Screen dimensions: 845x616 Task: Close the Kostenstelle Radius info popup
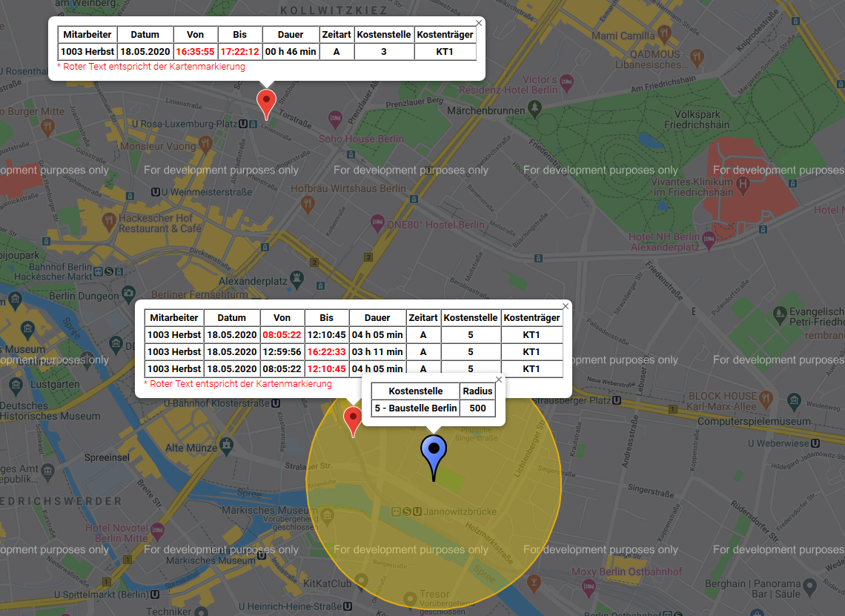coord(499,380)
